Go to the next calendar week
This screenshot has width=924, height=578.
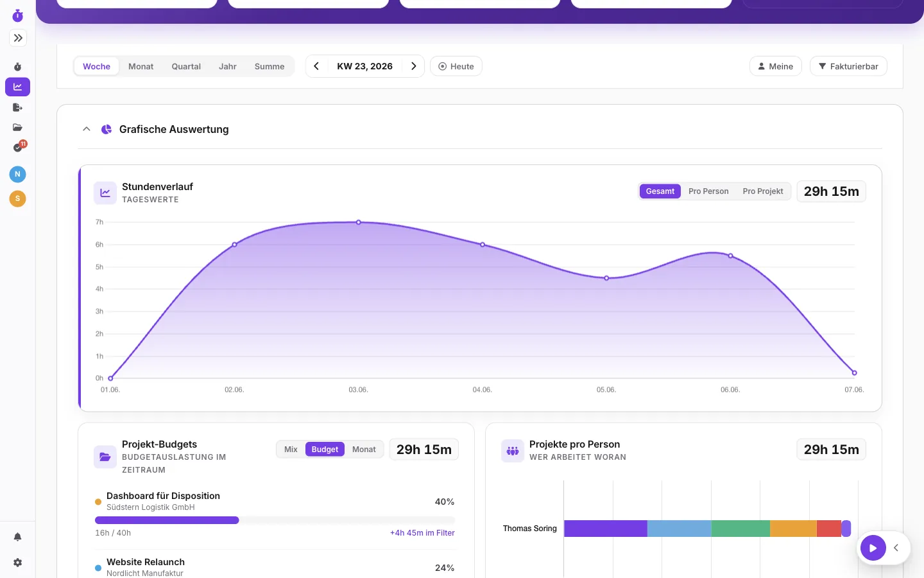pyautogui.click(x=414, y=66)
